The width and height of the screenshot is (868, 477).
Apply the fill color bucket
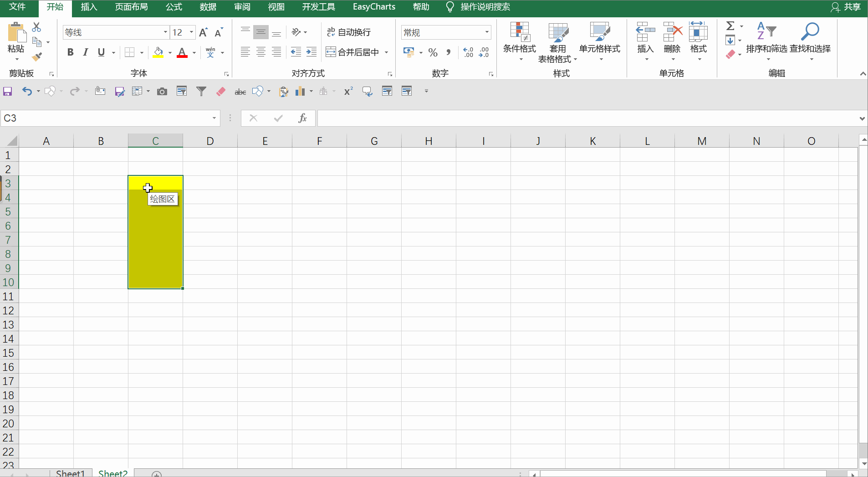pos(158,52)
